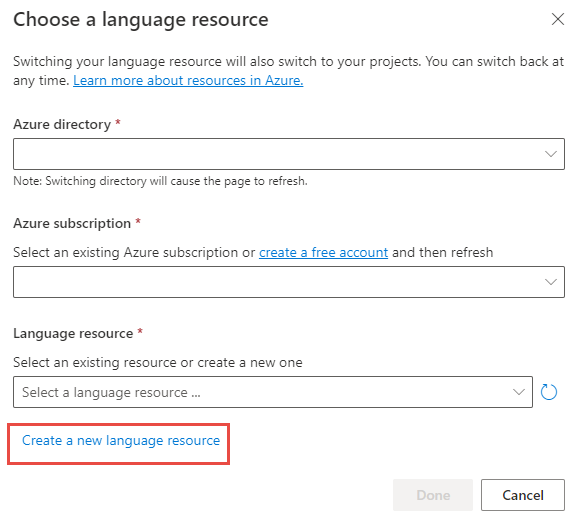Click 'Select an existing resource or create a new one' text

[158, 362]
